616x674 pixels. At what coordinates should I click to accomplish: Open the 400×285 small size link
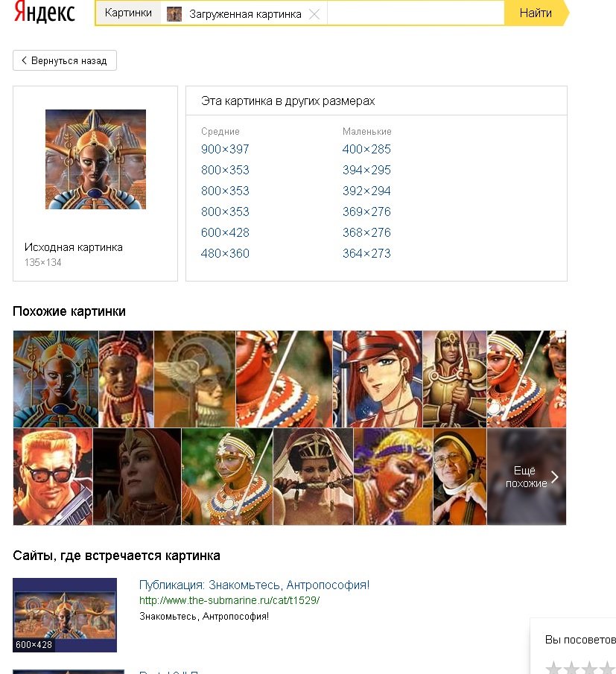[366, 149]
